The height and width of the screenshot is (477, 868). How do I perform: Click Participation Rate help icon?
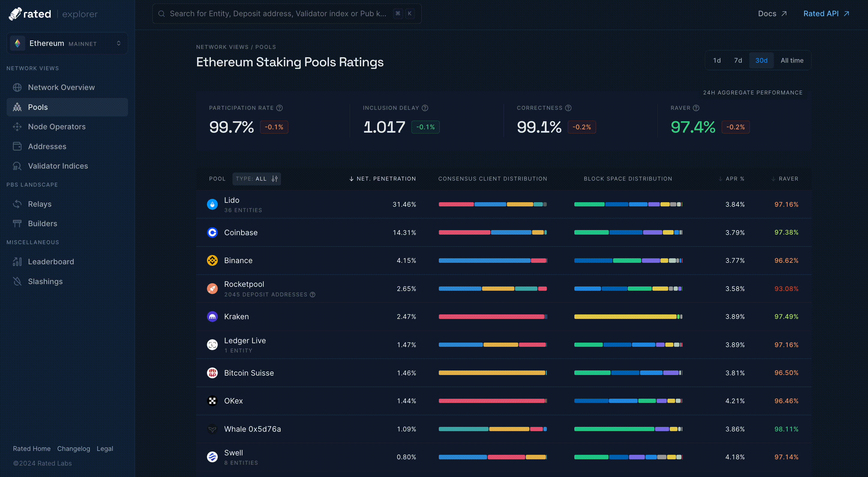(279, 108)
